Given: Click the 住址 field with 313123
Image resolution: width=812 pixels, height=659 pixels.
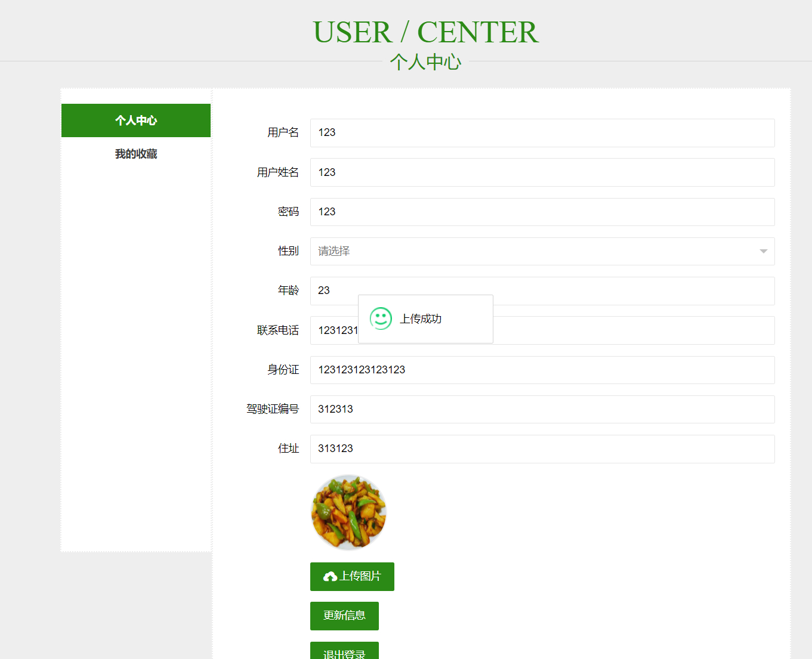Looking at the screenshot, I should point(542,449).
